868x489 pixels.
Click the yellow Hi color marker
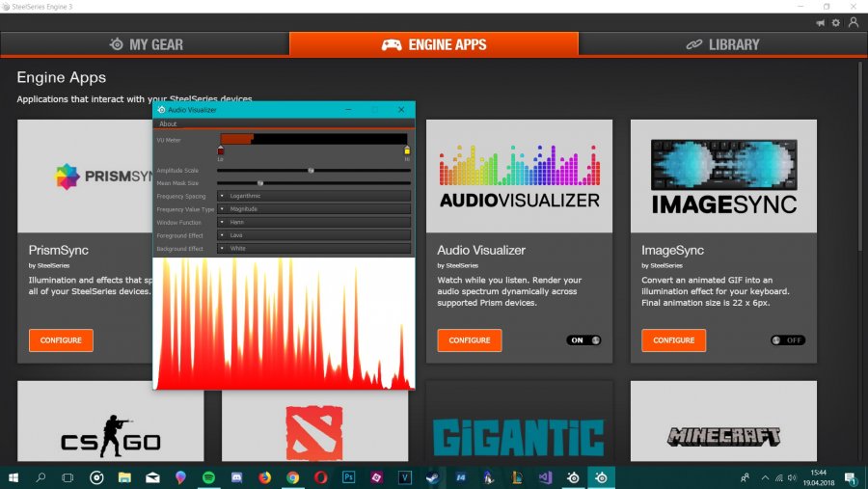[407, 150]
